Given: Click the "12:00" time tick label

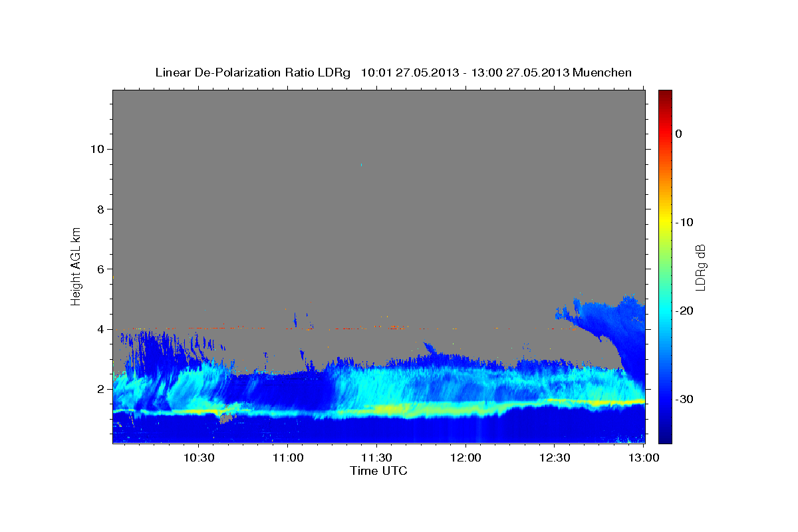Looking at the screenshot, I should click(465, 458).
